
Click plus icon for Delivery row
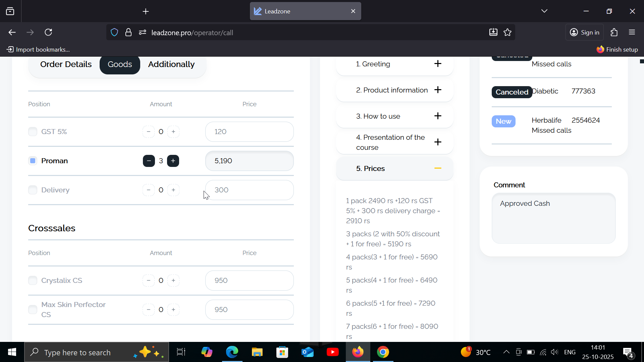click(173, 190)
